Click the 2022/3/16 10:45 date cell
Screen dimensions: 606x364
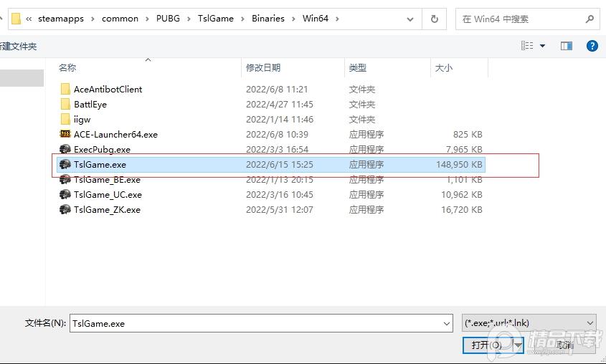click(280, 195)
